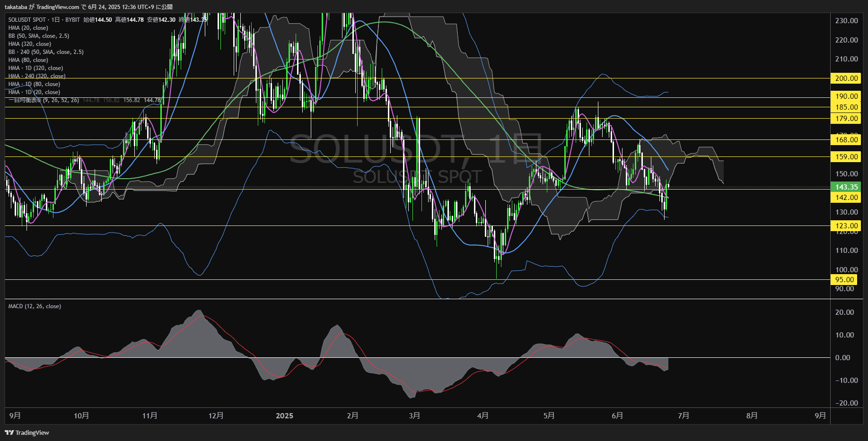Image resolution: width=868 pixels, height=441 pixels.
Task: Click the 200.00 horizontal line price label
Action: [x=846, y=78]
